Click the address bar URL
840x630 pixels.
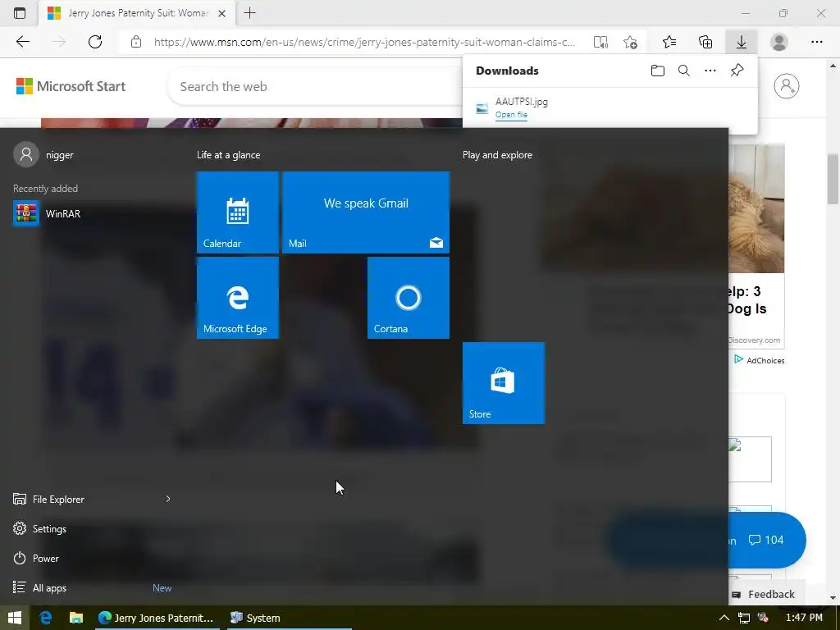tap(364, 42)
